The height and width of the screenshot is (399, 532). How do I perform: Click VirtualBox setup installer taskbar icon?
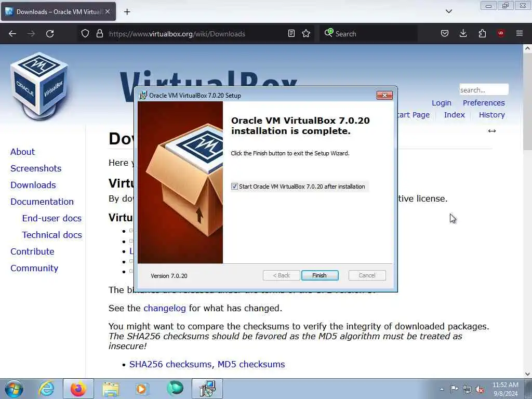tap(207, 389)
